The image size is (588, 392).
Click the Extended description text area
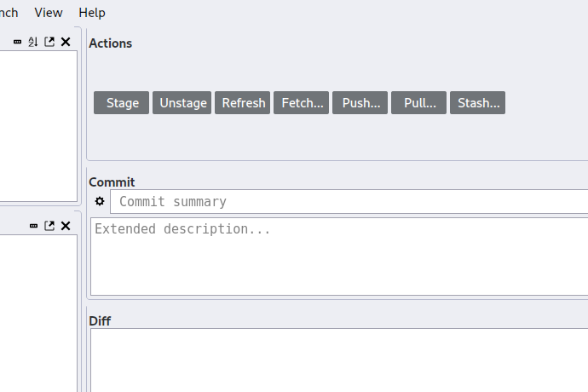339,257
